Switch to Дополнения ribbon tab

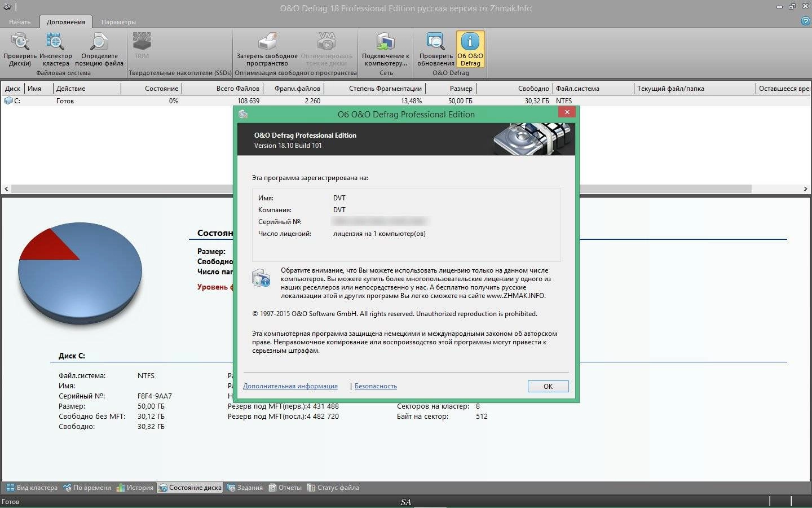pyautogui.click(x=66, y=22)
